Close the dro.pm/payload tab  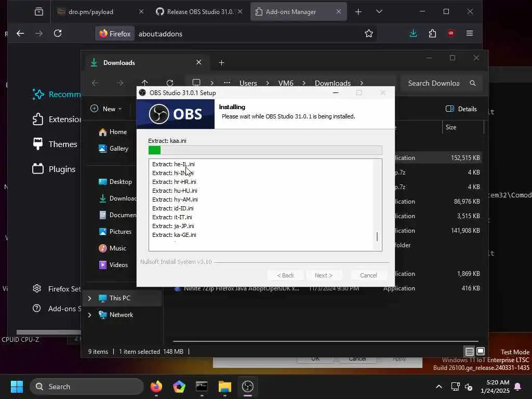tap(141, 11)
